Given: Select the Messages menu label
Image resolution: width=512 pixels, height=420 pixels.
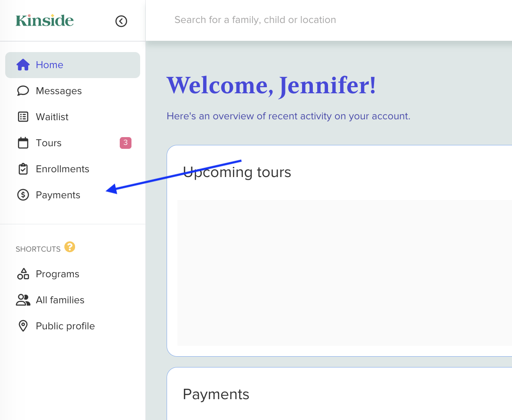Looking at the screenshot, I should point(59,91).
